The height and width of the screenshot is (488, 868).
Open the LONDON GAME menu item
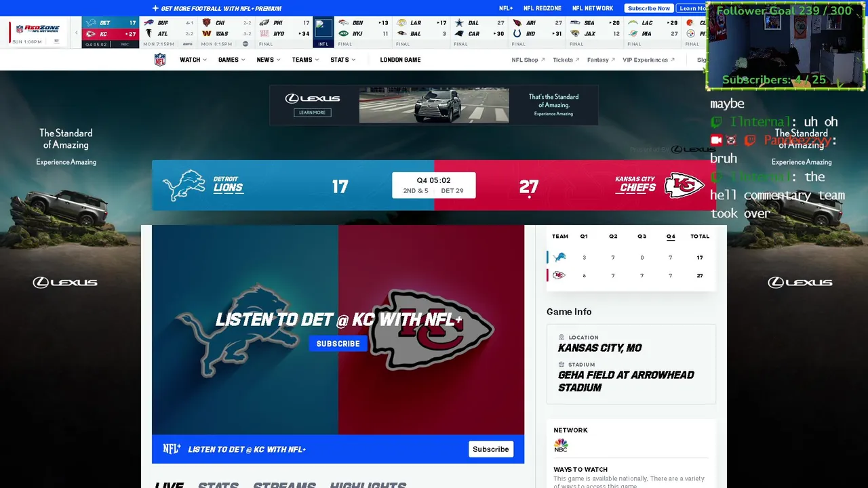[x=400, y=60]
